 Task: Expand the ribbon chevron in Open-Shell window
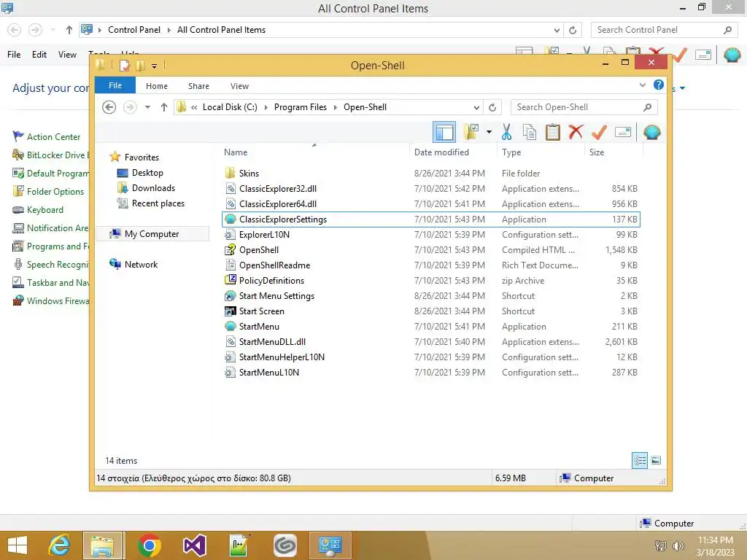(x=642, y=85)
